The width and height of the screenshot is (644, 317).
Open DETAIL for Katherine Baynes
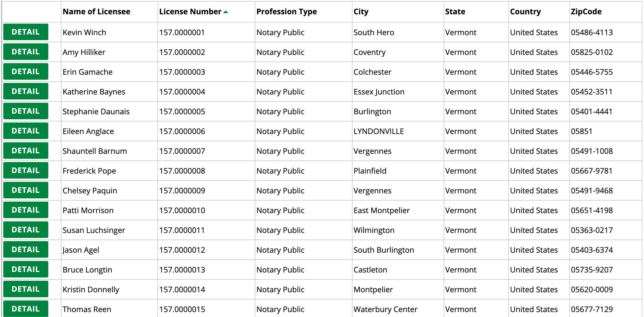click(x=25, y=91)
